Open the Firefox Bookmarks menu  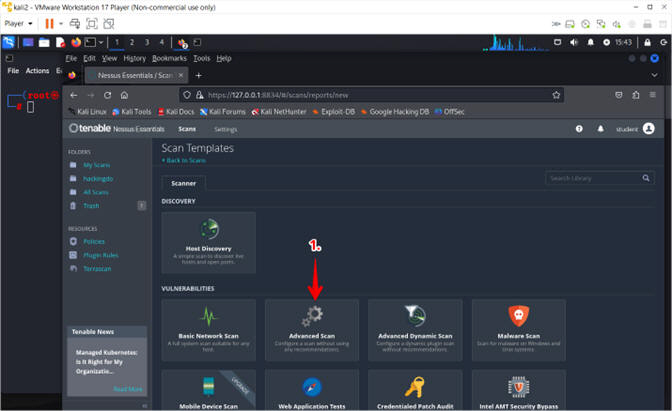tap(169, 58)
